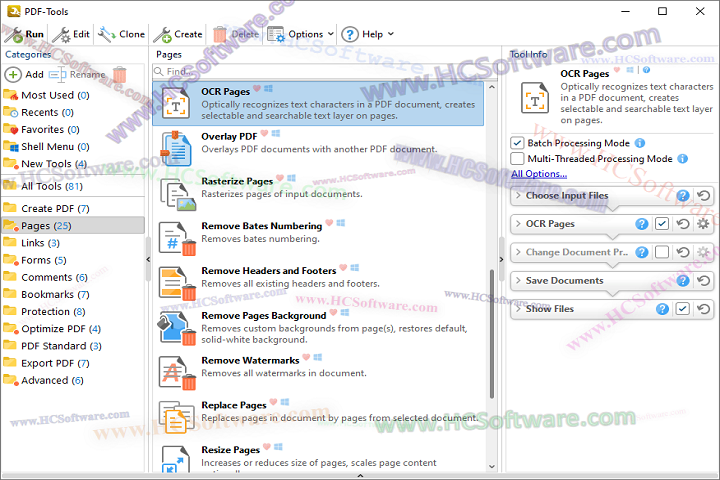Click the Edit tool button

point(71,34)
